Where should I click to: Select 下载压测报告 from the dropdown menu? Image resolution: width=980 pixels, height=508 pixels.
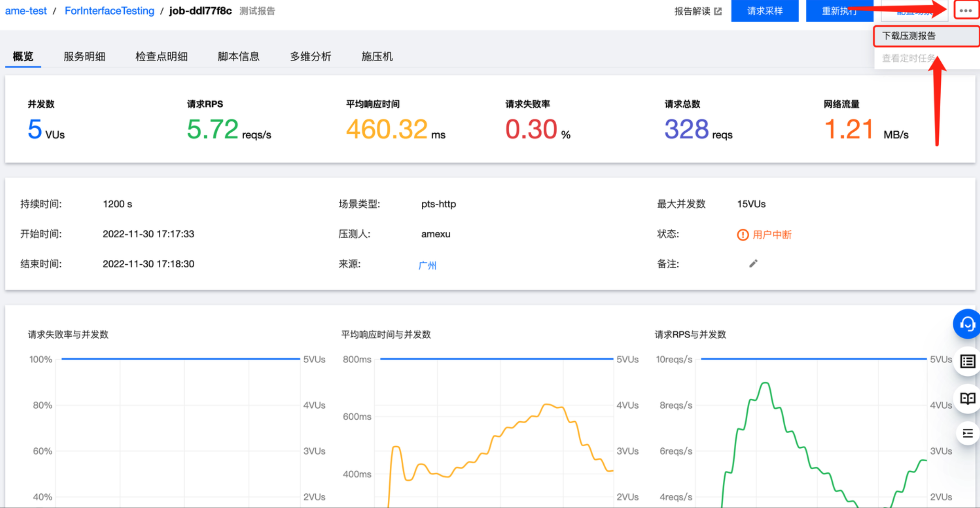tap(909, 36)
